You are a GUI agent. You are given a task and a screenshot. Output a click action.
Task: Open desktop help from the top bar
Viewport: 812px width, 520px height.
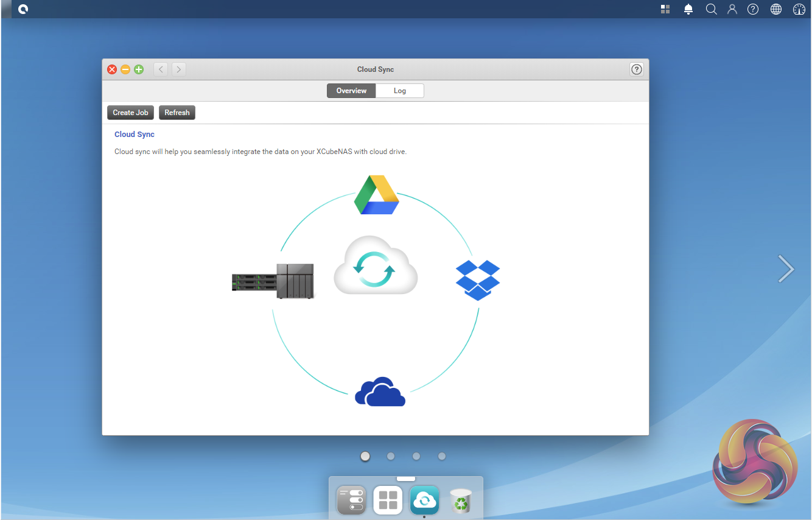(753, 9)
